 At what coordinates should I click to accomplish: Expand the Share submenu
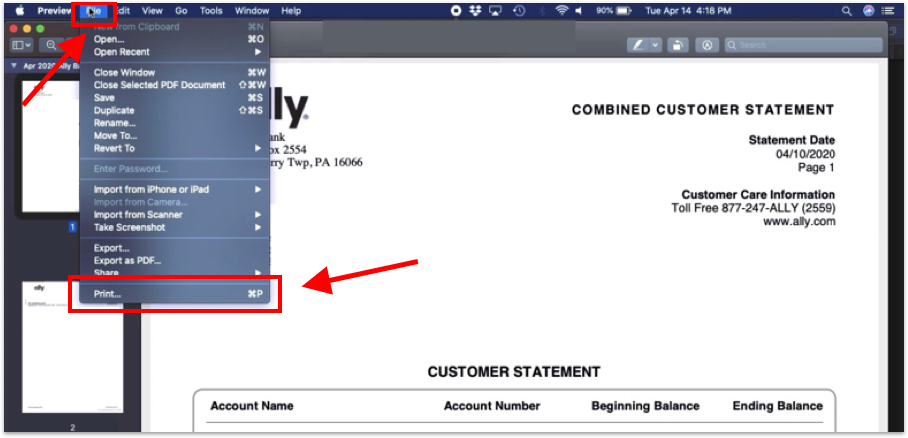257,273
